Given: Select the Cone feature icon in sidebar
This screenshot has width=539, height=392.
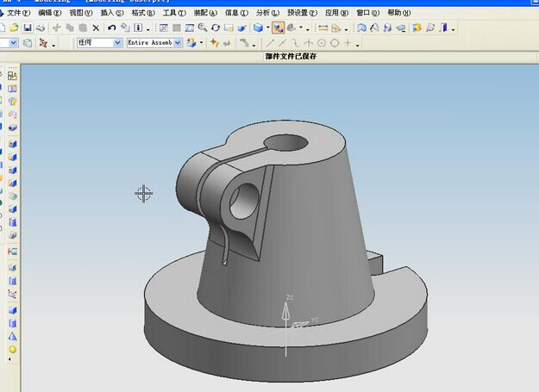Looking at the screenshot, I should pyautogui.click(x=12, y=336).
